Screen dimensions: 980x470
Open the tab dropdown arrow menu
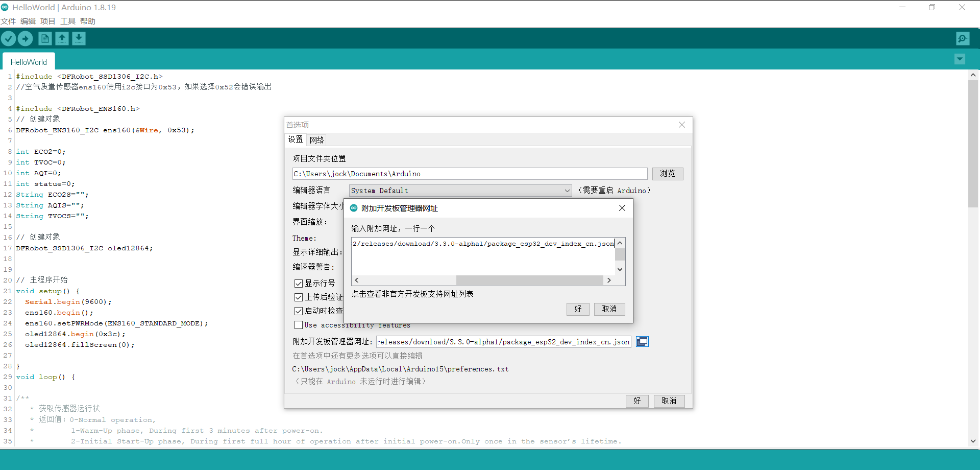click(960, 59)
